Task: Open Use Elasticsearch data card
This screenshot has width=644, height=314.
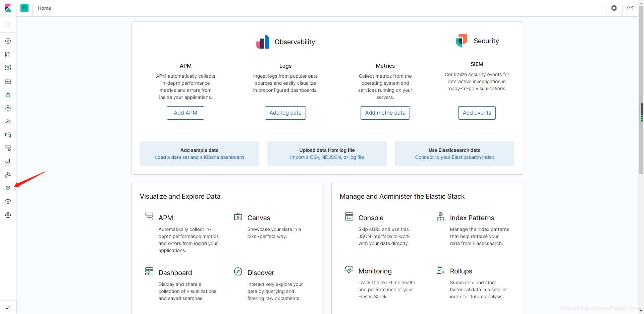Action: pyautogui.click(x=454, y=154)
